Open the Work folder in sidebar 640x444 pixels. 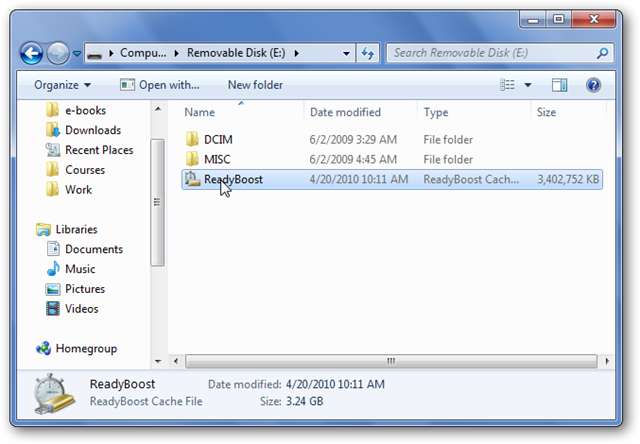[x=78, y=190]
